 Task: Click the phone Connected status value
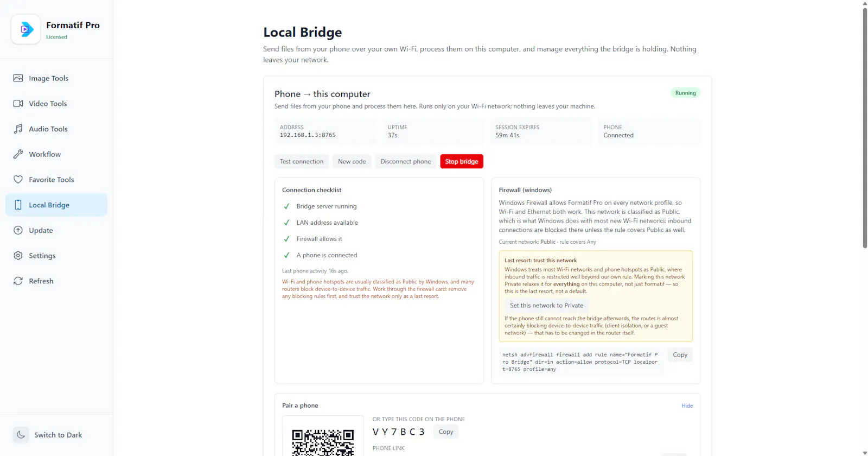pos(618,135)
